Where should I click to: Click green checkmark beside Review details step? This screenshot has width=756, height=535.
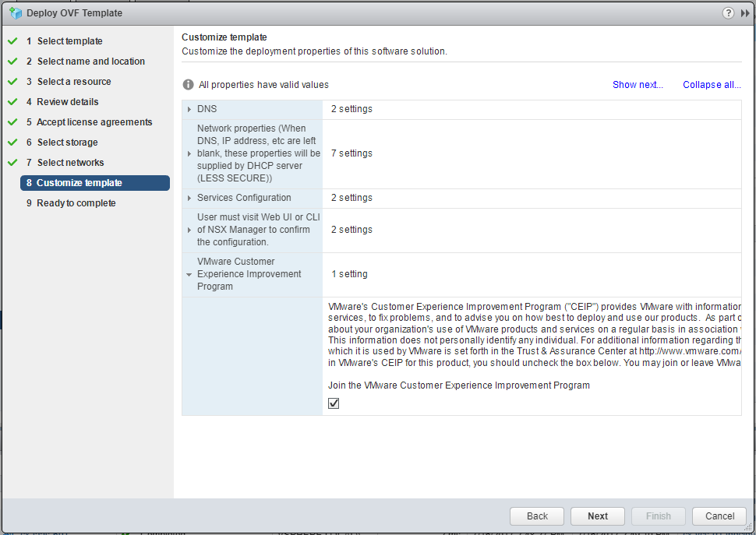12,102
